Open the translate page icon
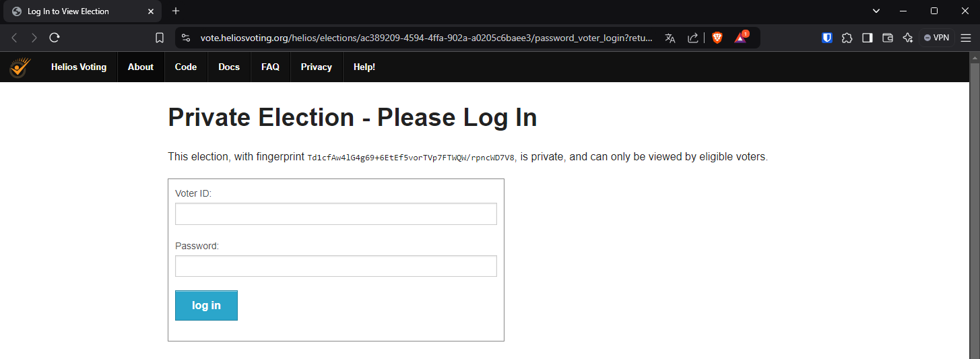Viewport: 980px width, 359px height. (x=669, y=38)
